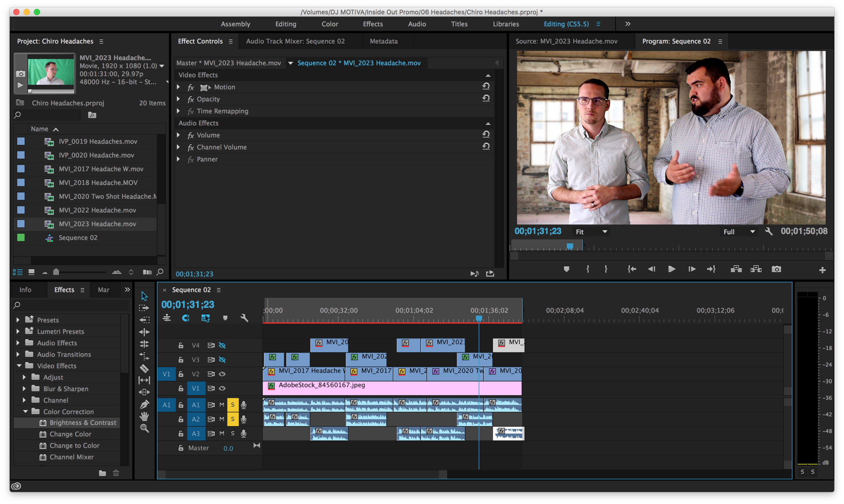Image resolution: width=844 pixels, height=504 pixels.
Task: Expand the Volume audio effect
Action: pyautogui.click(x=178, y=135)
